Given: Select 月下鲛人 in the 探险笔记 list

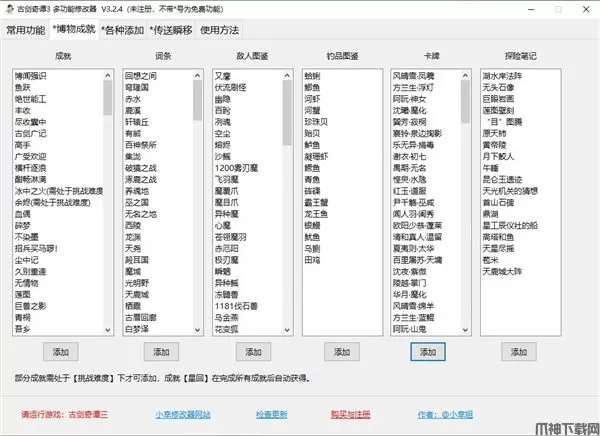Looking at the screenshot, I should (x=498, y=156).
